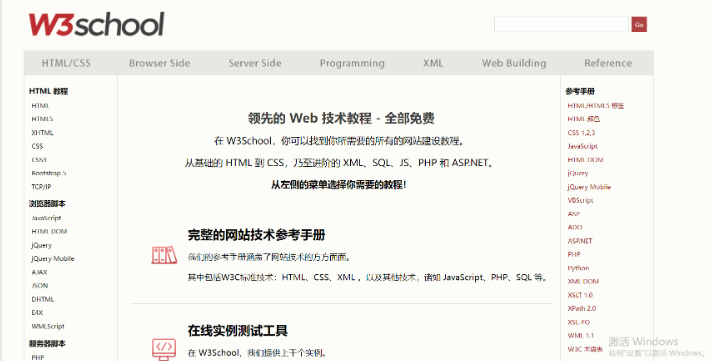712x361 pixels.
Task: Open JavaScript under 参考手册 list
Action: click(583, 146)
